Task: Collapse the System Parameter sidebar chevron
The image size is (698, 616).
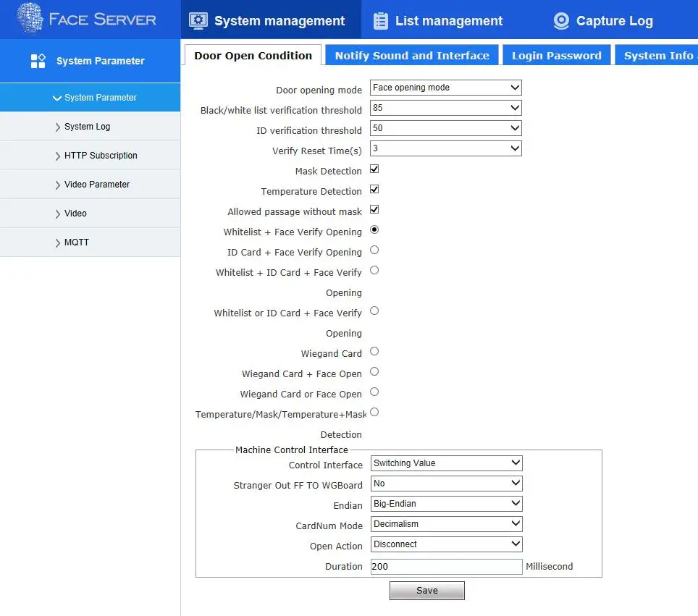Action: pos(57,98)
